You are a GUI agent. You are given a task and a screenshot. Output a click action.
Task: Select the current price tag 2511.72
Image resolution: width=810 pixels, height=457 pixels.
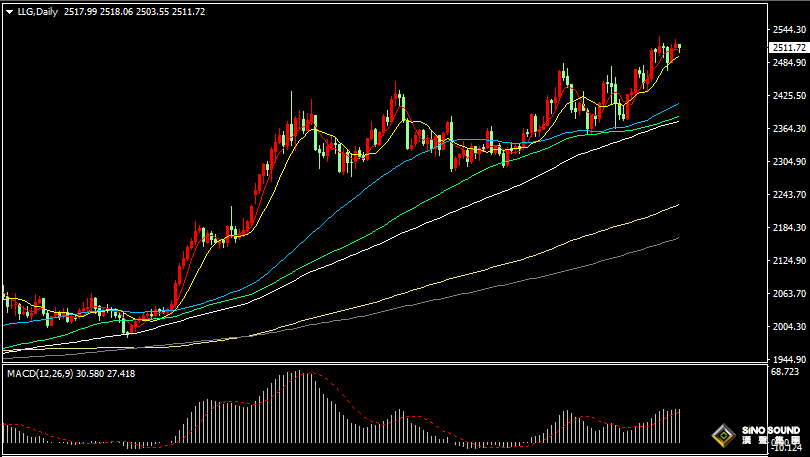[x=788, y=47]
